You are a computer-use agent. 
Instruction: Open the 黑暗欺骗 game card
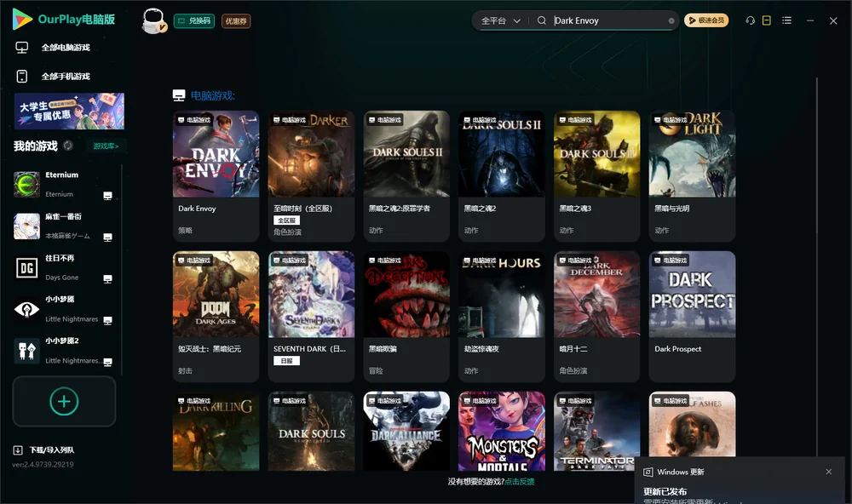[x=406, y=317]
